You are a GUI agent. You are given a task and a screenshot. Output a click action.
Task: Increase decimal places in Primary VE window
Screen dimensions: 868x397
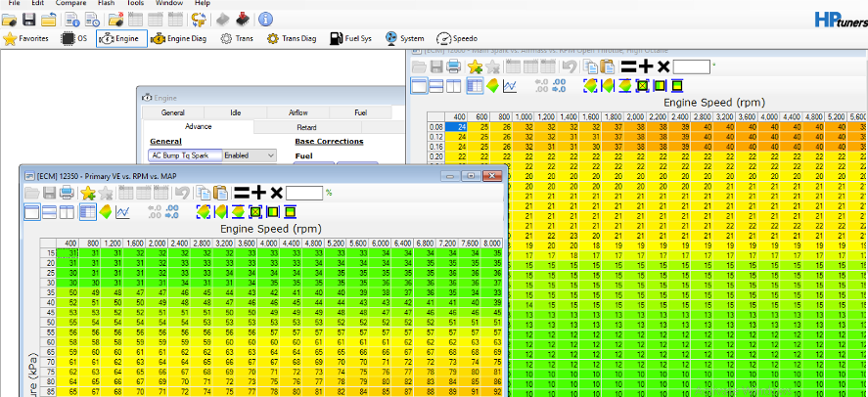tap(171, 212)
